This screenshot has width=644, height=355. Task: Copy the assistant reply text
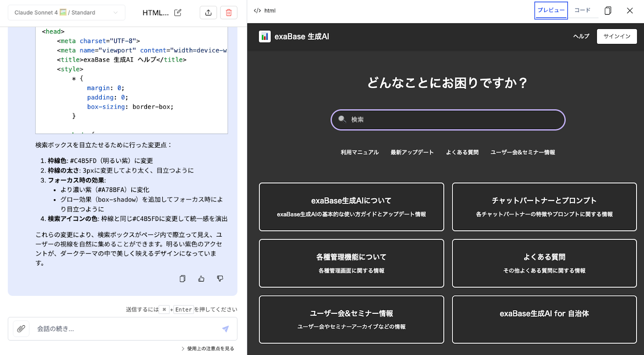click(182, 279)
